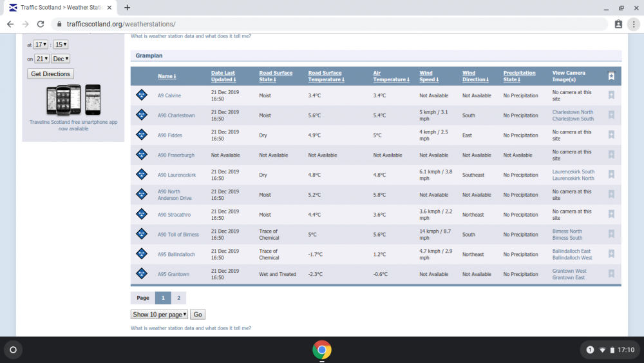Click the Get Directions button
The image size is (644, 363).
(x=50, y=74)
